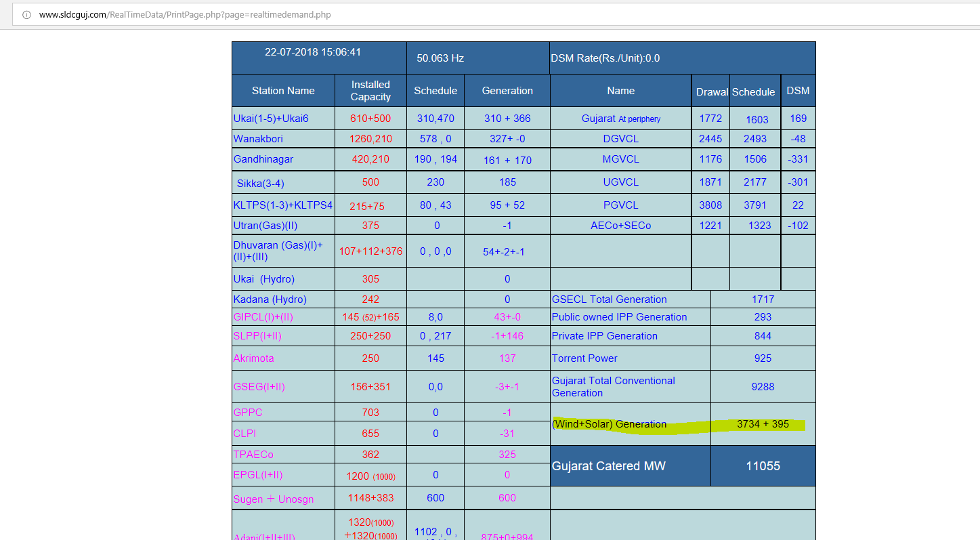980x540 pixels.
Task: Click Dhuvaran capacity 107+112+376
Action: 370,251
